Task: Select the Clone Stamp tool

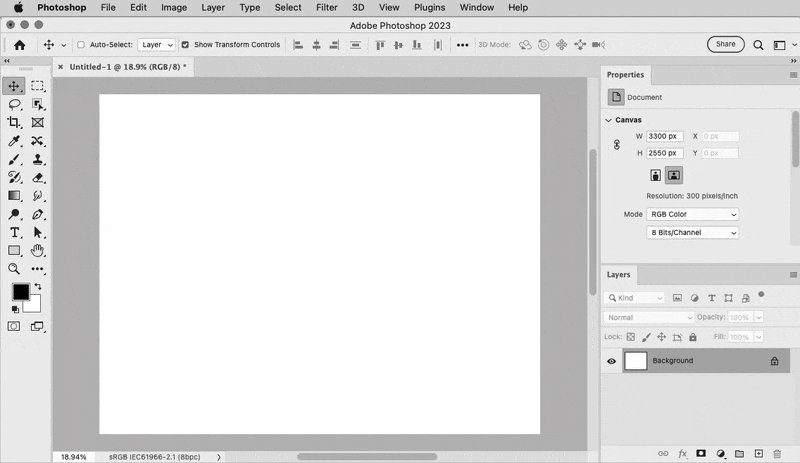Action: point(38,159)
